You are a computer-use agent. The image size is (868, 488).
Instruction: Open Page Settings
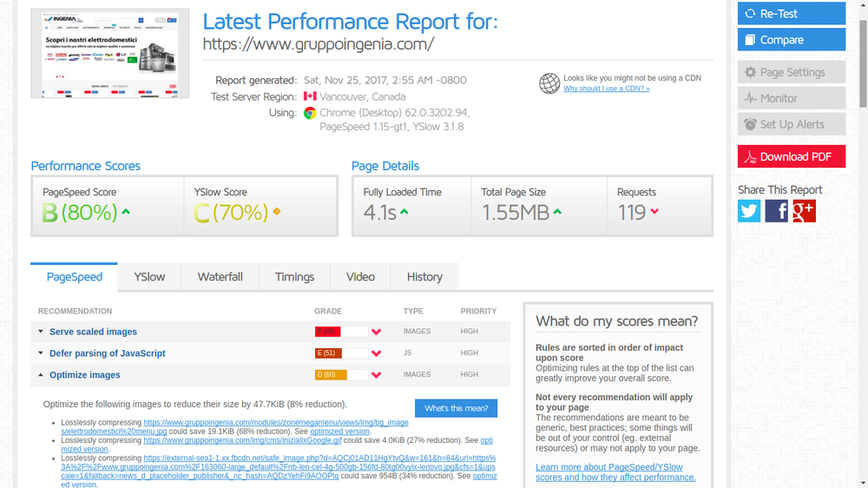click(x=791, y=72)
